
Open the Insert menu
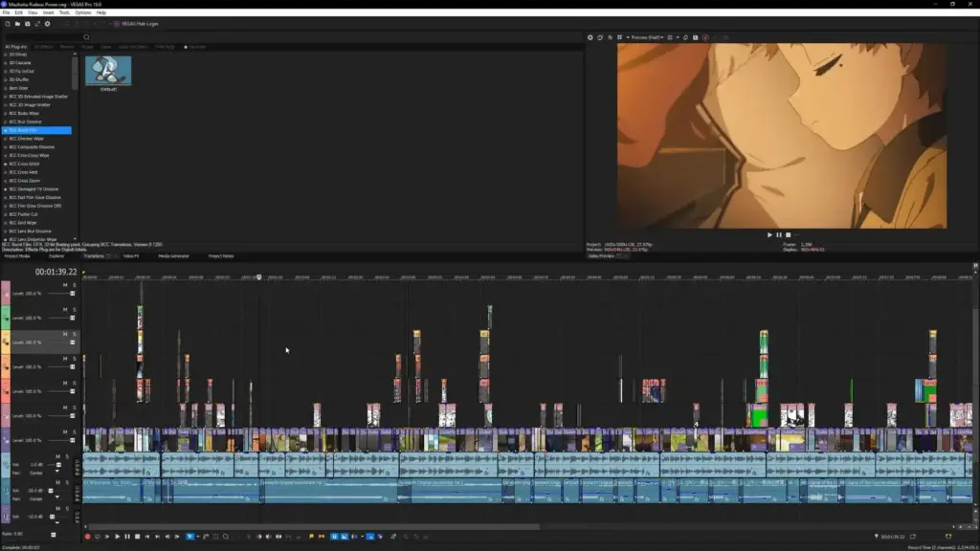coord(48,12)
